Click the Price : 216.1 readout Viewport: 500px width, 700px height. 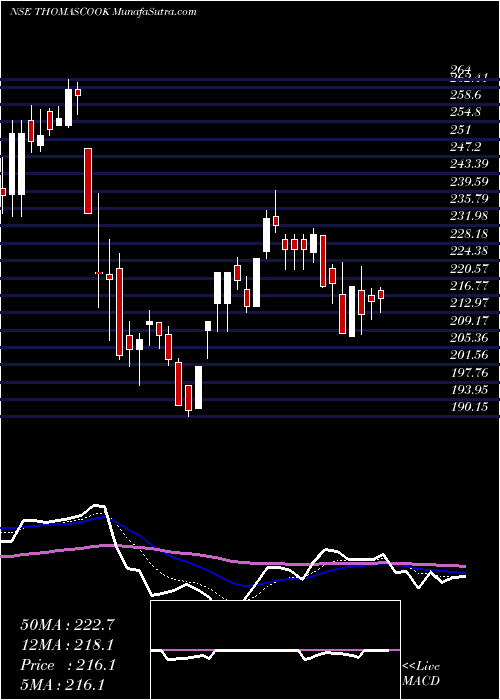[x=68, y=665]
